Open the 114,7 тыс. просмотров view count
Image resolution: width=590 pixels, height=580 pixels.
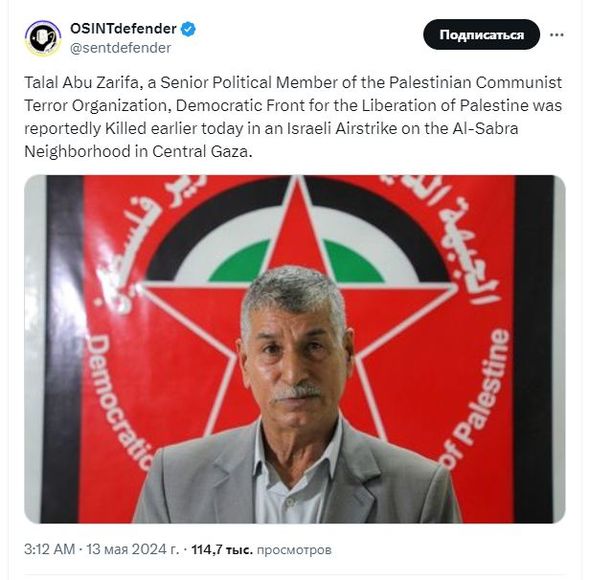(261, 550)
